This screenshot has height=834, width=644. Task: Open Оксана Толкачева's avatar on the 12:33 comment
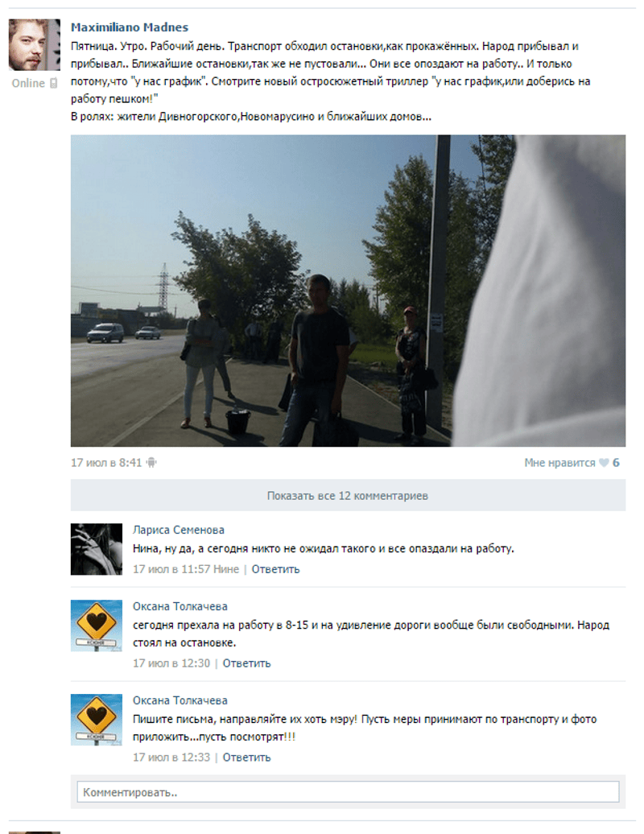point(97,720)
